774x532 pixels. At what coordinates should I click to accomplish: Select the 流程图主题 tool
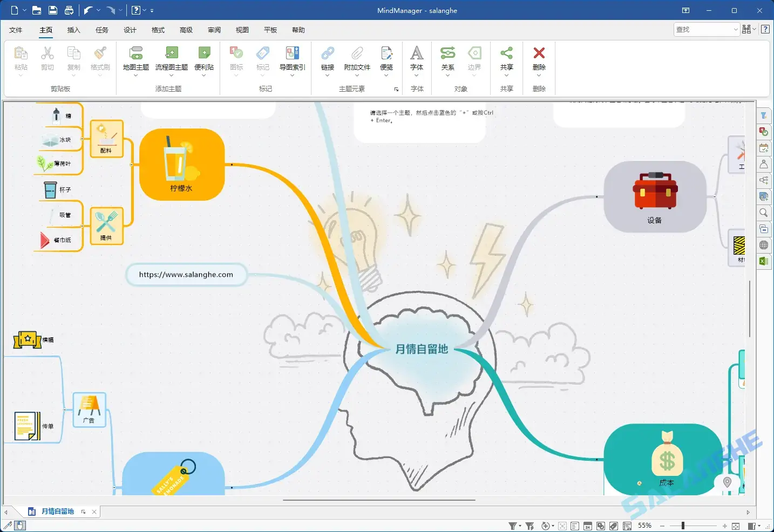pyautogui.click(x=171, y=59)
